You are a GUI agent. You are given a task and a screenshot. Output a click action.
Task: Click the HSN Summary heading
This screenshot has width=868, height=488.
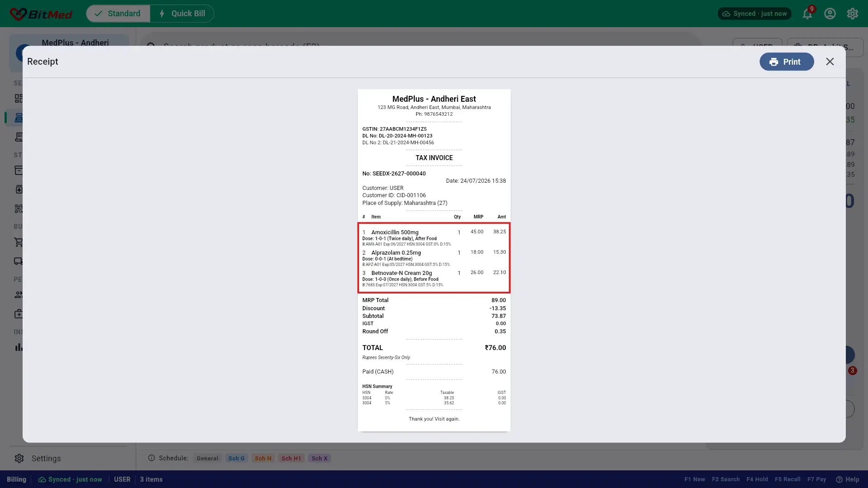click(x=377, y=386)
